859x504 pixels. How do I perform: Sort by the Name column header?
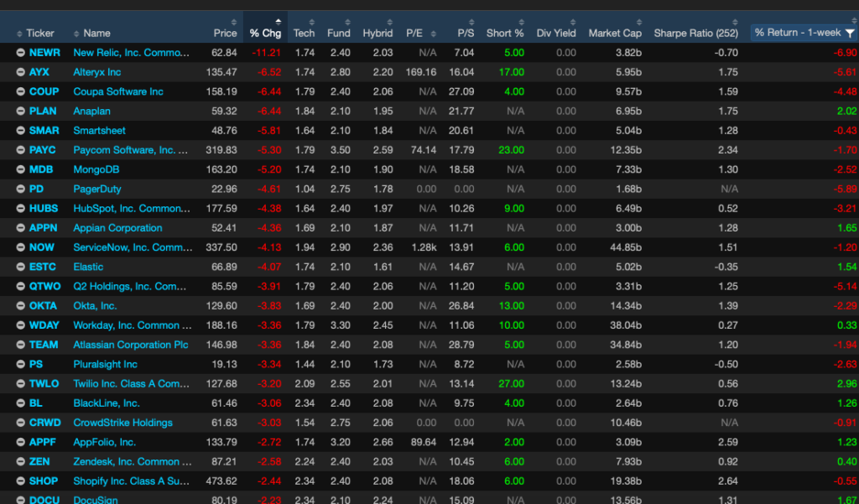pyautogui.click(x=96, y=34)
